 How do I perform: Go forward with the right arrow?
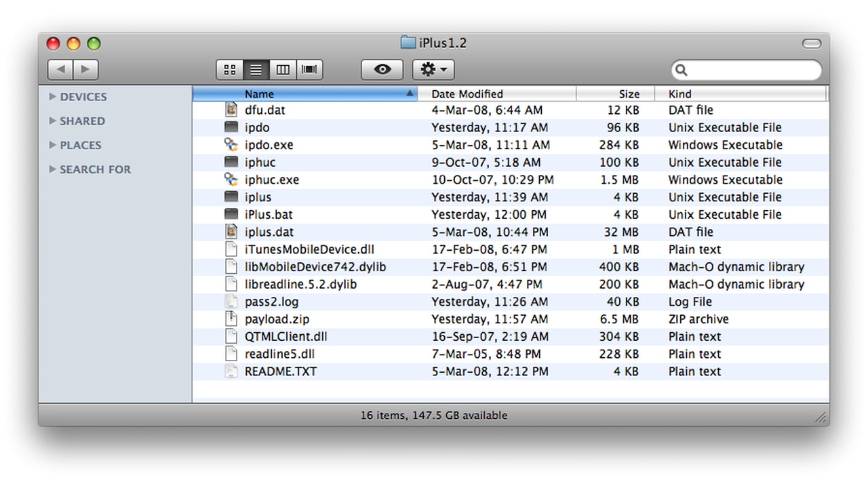pyautogui.click(x=85, y=69)
